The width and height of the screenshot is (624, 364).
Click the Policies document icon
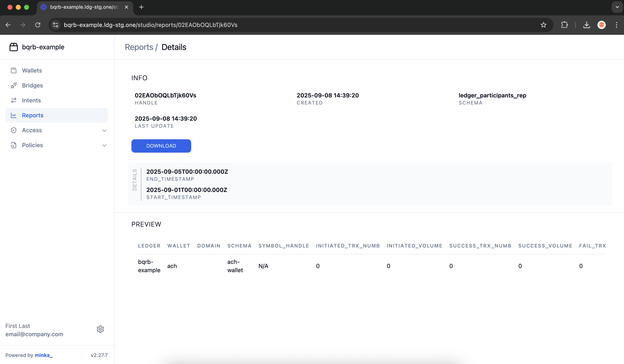coord(14,145)
